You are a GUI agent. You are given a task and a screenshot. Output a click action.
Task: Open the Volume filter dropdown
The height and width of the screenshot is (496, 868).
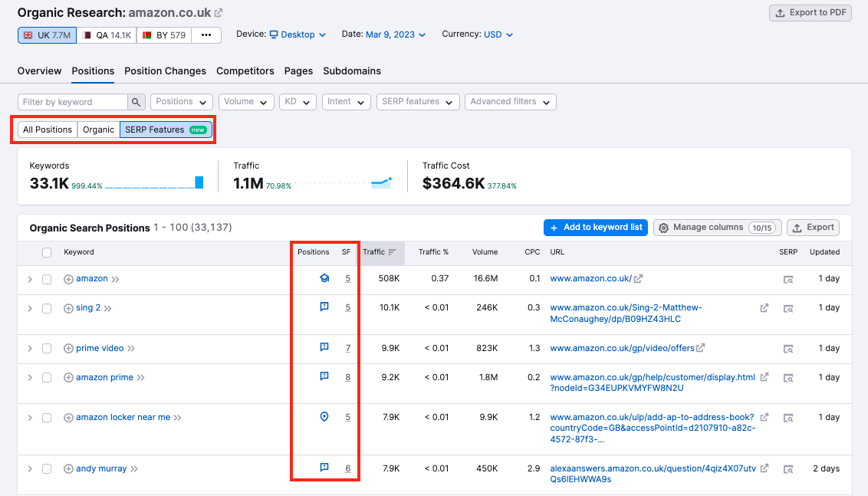click(246, 102)
